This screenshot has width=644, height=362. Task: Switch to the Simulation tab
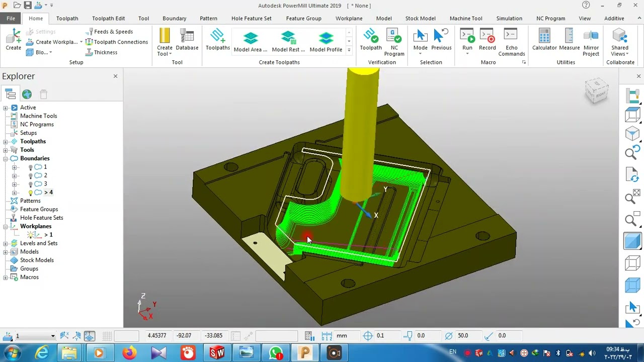(x=509, y=19)
